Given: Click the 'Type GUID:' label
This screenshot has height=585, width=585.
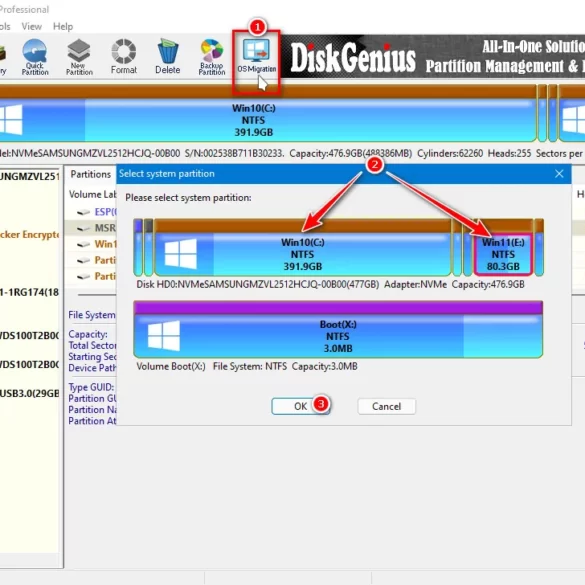Looking at the screenshot, I should click(x=91, y=387).
